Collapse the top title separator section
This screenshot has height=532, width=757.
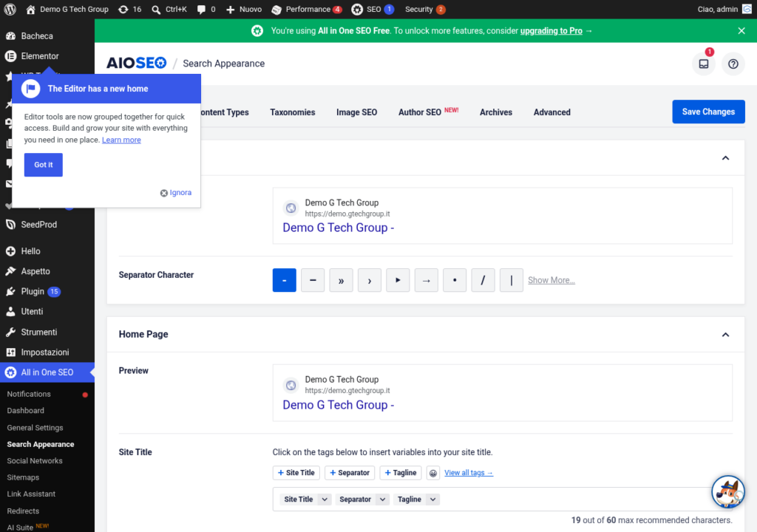(x=725, y=158)
